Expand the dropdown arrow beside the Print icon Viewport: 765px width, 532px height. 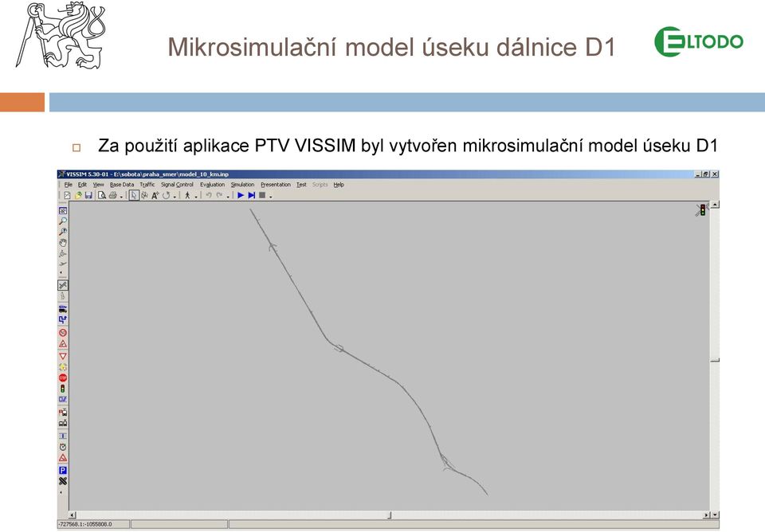(121, 197)
